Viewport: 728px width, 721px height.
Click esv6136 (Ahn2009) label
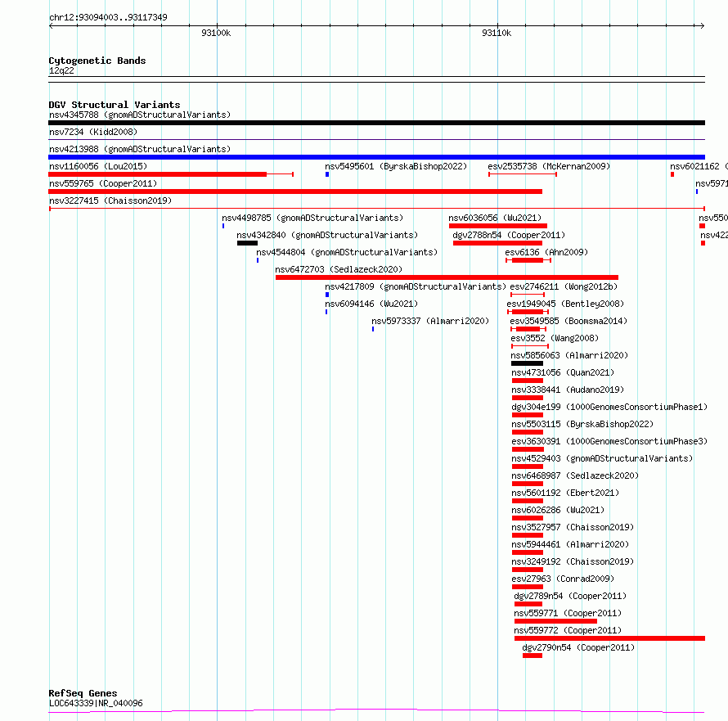546,252
